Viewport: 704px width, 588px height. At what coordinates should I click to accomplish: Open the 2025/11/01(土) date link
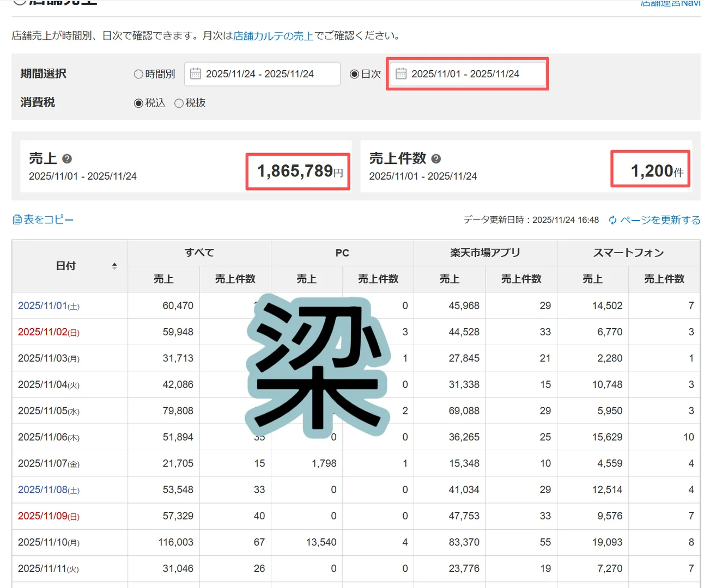coord(48,306)
